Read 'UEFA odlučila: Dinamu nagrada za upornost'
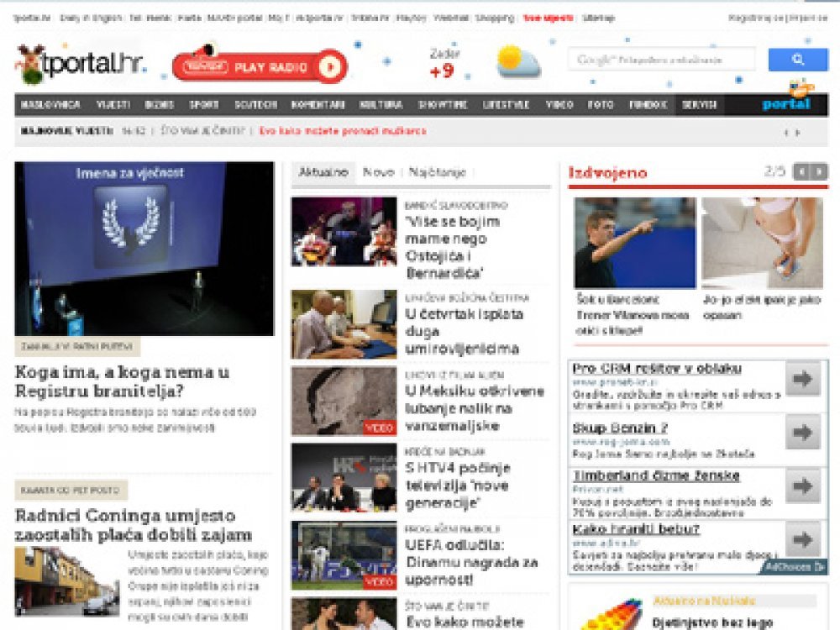This screenshot has height=630, width=840. coord(471,563)
